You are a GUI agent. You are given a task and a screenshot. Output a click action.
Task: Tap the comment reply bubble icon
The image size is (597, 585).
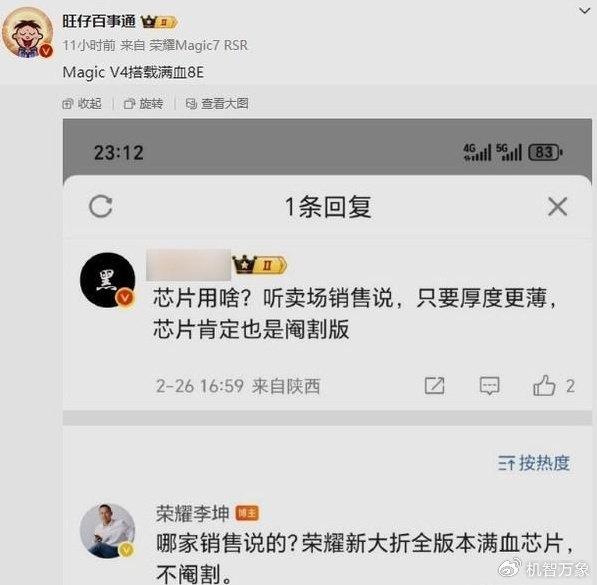489,386
